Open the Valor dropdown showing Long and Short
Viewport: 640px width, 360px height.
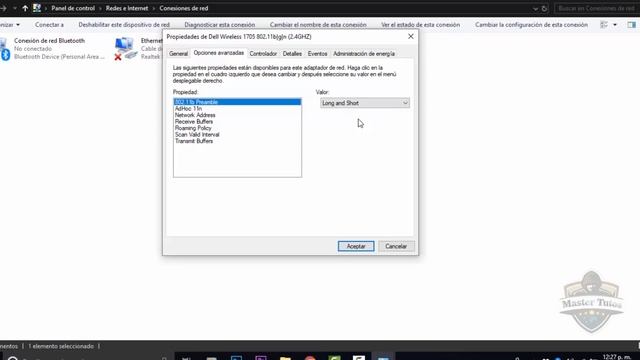pyautogui.click(x=365, y=103)
